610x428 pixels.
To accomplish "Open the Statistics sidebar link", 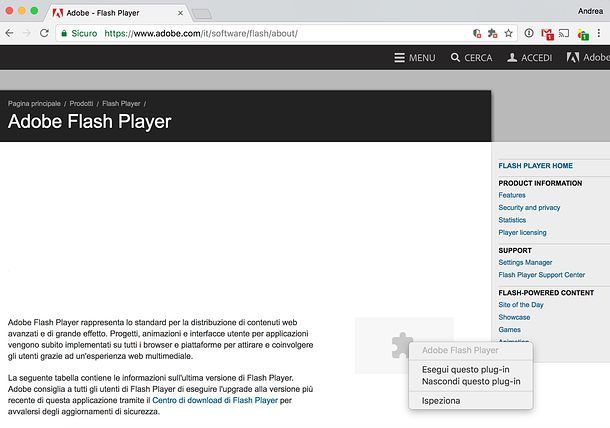I will coord(512,220).
